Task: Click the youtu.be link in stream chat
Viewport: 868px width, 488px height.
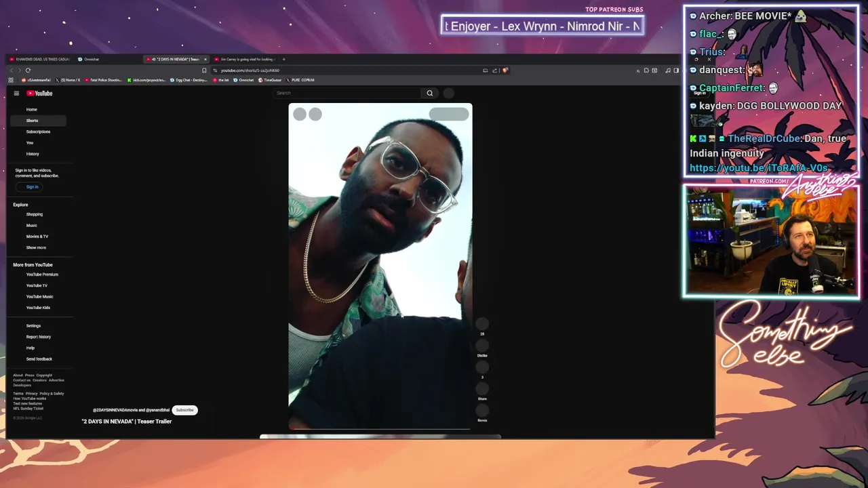Action: (x=758, y=168)
